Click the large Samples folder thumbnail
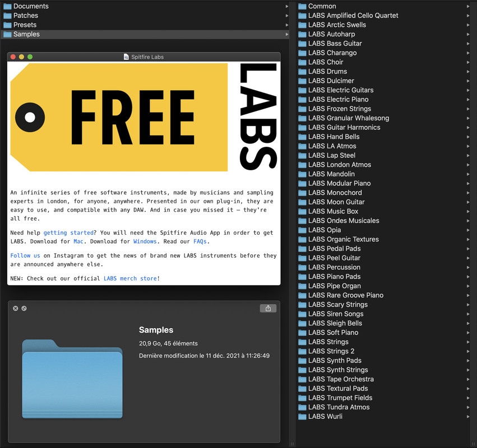Image resolution: width=477 pixels, height=448 pixels. tap(72, 379)
